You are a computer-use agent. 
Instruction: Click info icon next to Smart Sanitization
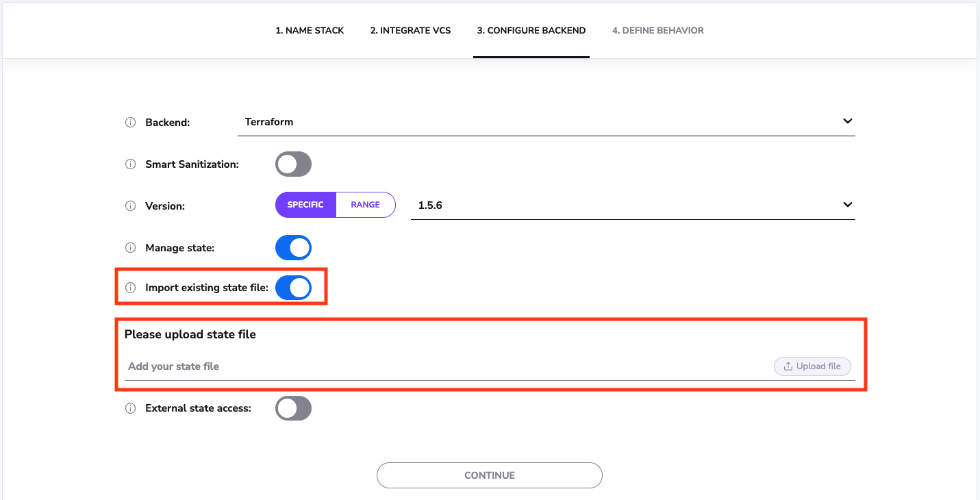click(x=130, y=164)
